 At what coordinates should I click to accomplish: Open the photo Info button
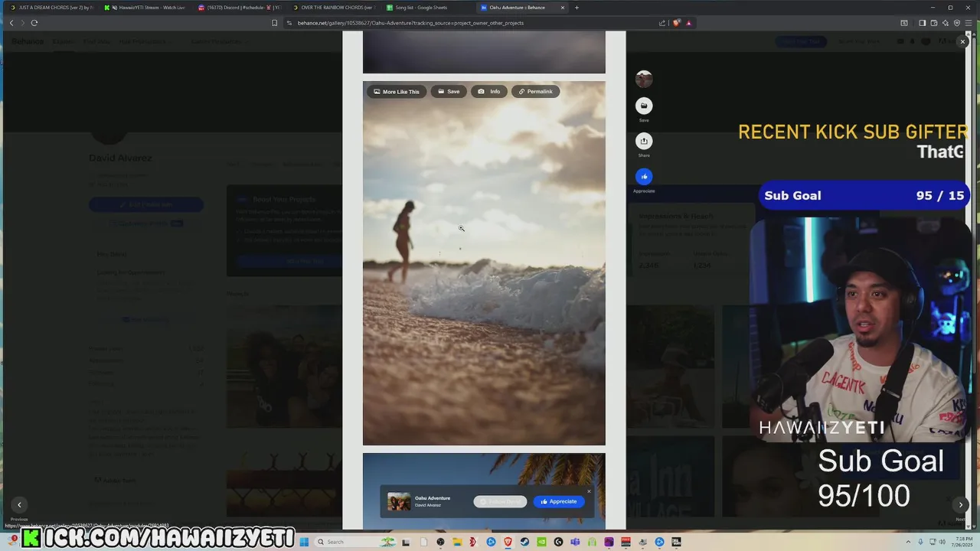488,91
